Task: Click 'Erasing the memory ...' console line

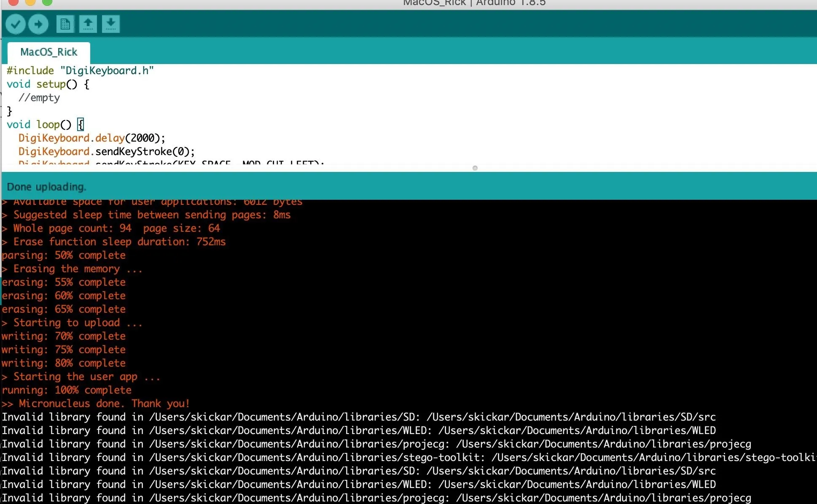Action: (72, 268)
